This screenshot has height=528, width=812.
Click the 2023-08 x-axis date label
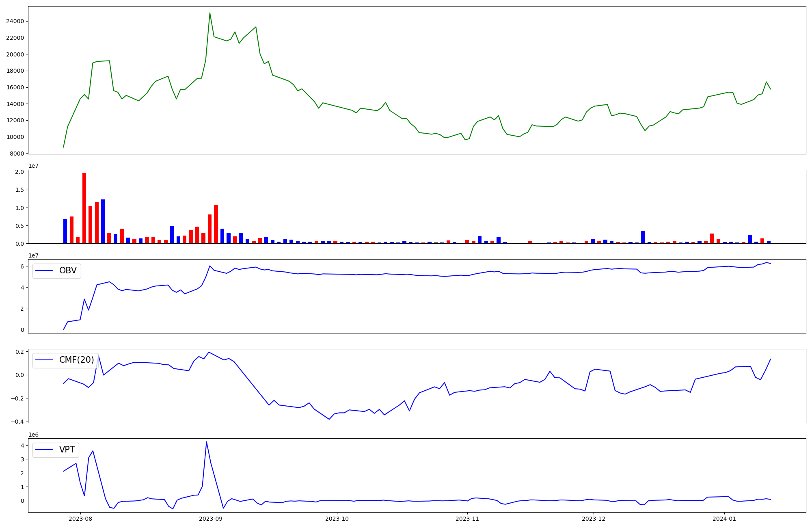80,519
